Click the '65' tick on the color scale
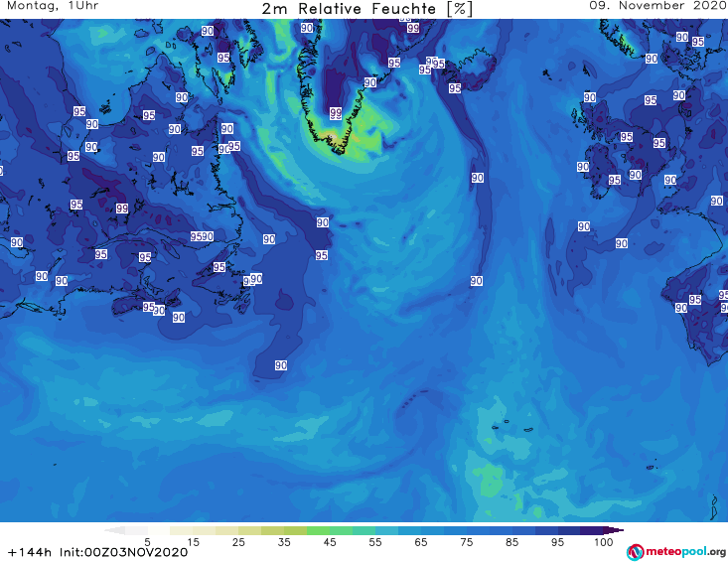The width and height of the screenshot is (728, 562). 421,542
